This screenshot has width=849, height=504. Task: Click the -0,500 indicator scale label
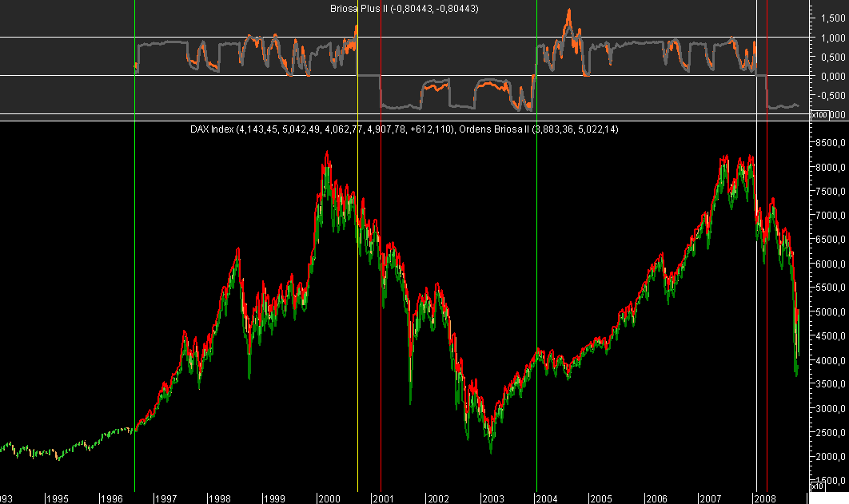pos(831,95)
